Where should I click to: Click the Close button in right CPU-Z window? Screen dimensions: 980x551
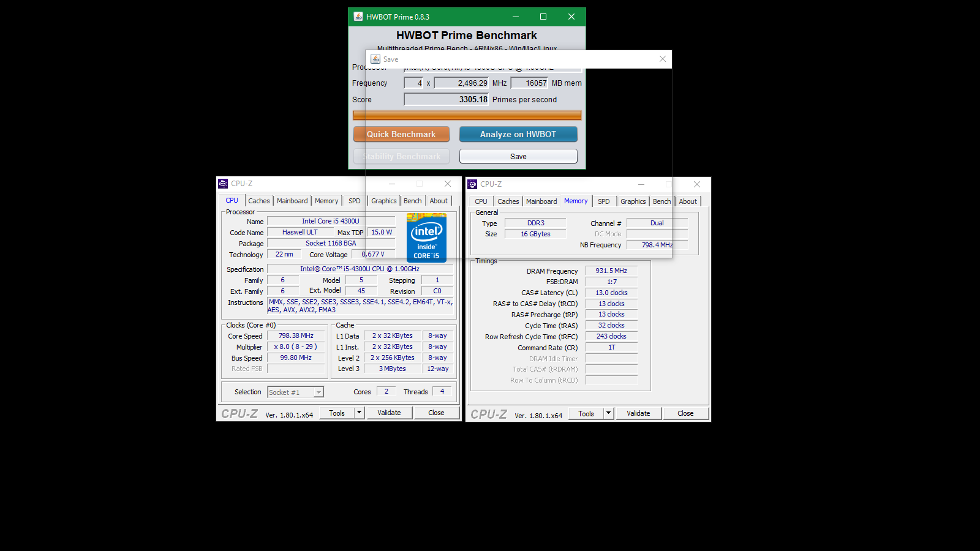pos(685,414)
